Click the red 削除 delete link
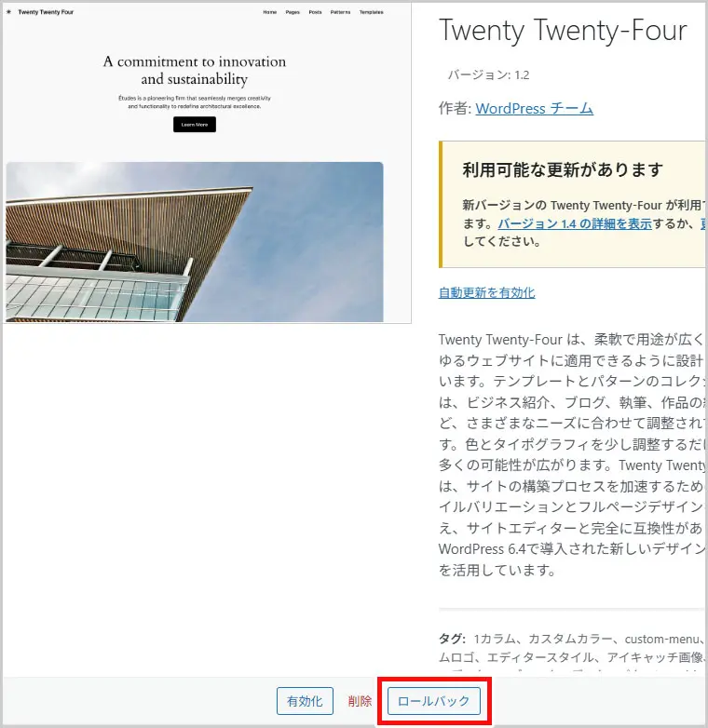This screenshot has width=708, height=728. pyautogui.click(x=360, y=701)
